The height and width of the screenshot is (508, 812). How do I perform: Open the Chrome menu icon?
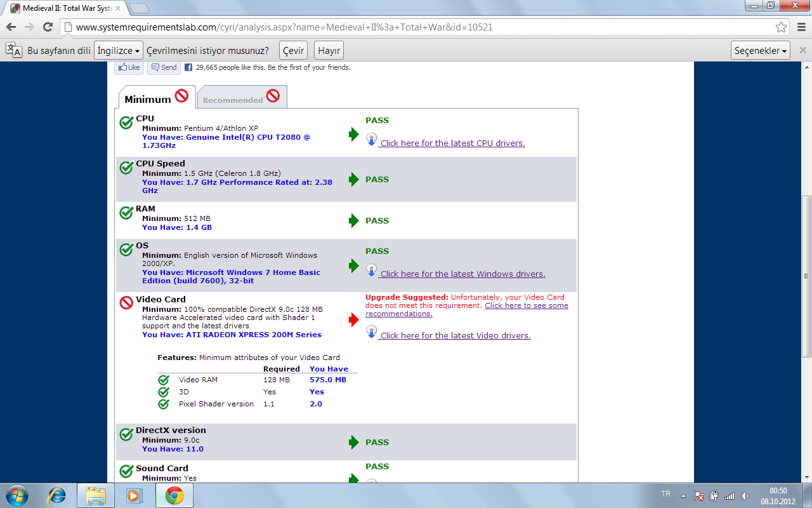point(801,27)
